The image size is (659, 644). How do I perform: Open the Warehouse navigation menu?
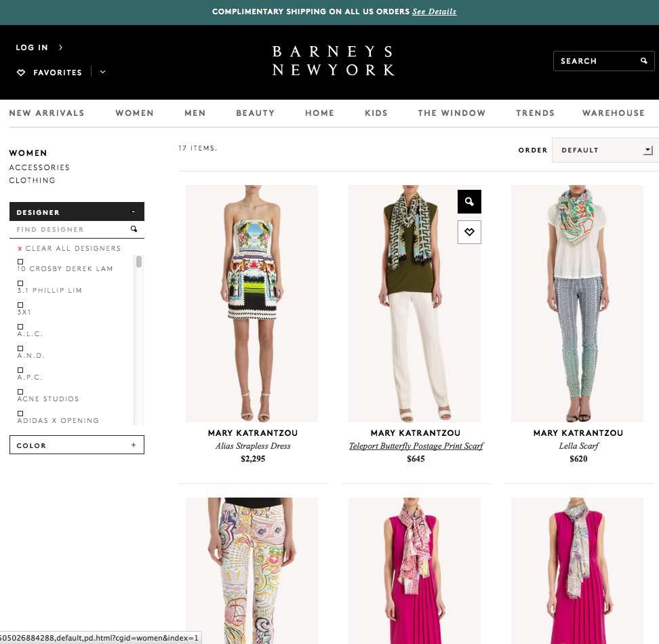(x=613, y=113)
